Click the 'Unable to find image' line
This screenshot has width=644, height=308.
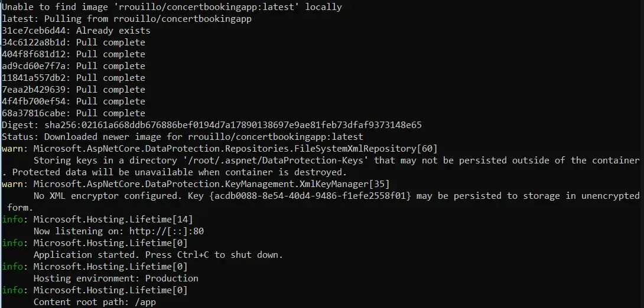(172, 7)
